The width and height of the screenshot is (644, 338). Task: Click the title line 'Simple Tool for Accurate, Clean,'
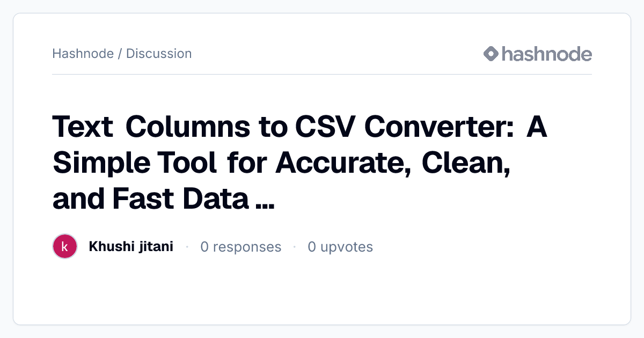[x=281, y=164]
